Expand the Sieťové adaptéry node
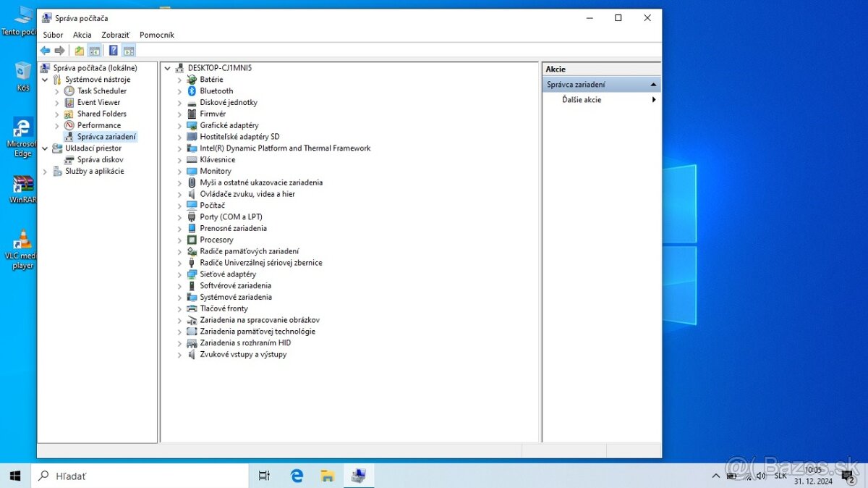The image size is (868, 488). (x=180, y=274)
